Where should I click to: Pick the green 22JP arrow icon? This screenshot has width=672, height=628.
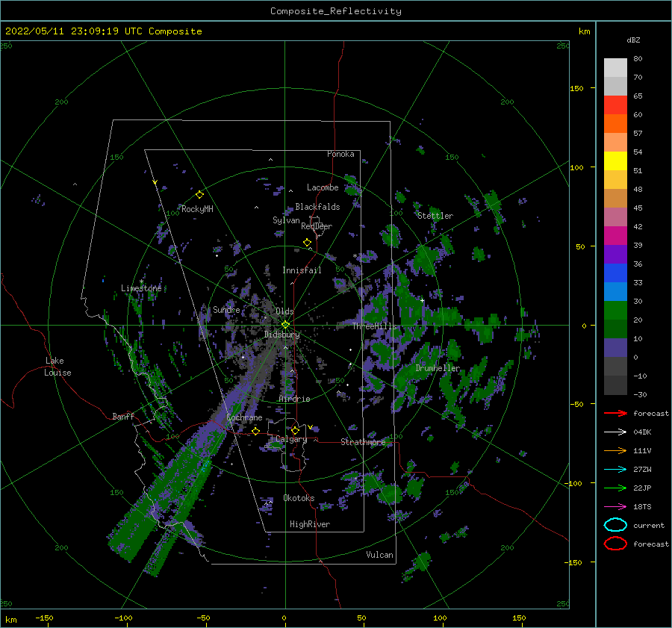pos(615,488)
